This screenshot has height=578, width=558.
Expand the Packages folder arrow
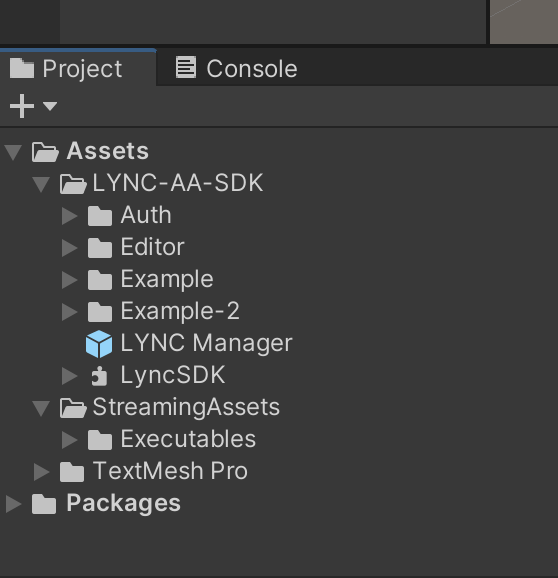[14, 504]
